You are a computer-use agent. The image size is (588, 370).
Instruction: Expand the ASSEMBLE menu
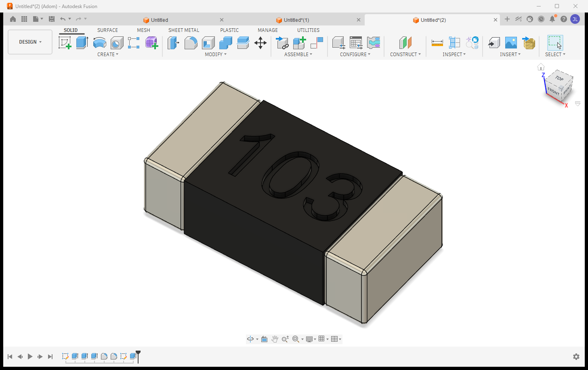coord(298,54)
